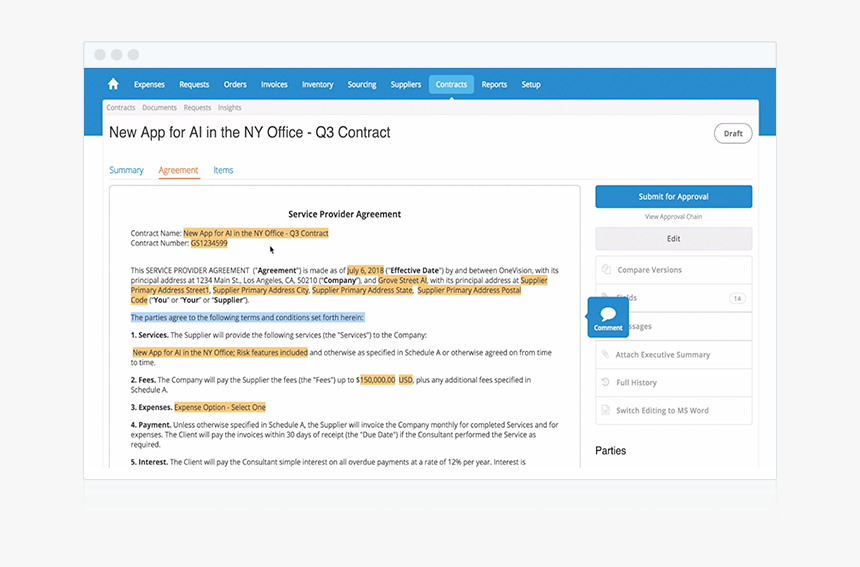This screenshot has height=567, width=860.
Task: Click the blue Comment bubble icon
Action: pos(607,316)
